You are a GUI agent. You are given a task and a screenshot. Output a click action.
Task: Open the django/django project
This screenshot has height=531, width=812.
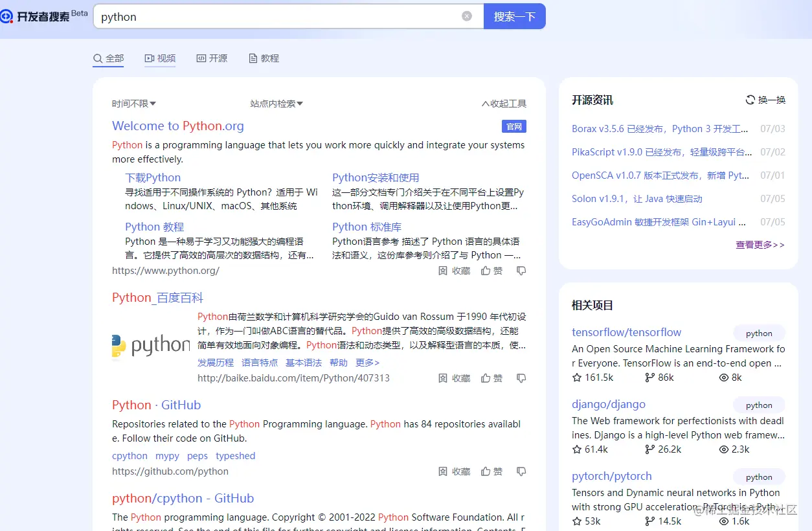tap(609, 404)
